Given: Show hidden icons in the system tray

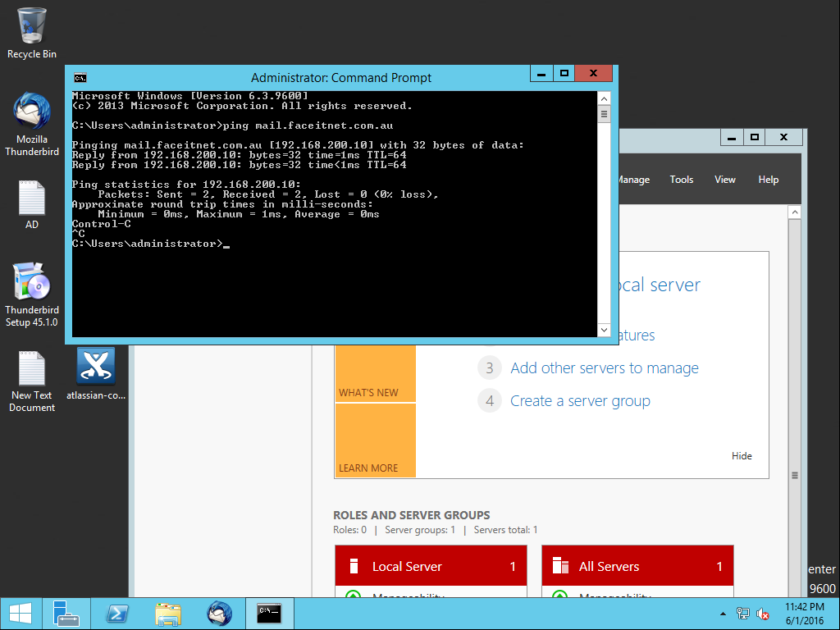Looking at the screenshot, I should (723, 614).
